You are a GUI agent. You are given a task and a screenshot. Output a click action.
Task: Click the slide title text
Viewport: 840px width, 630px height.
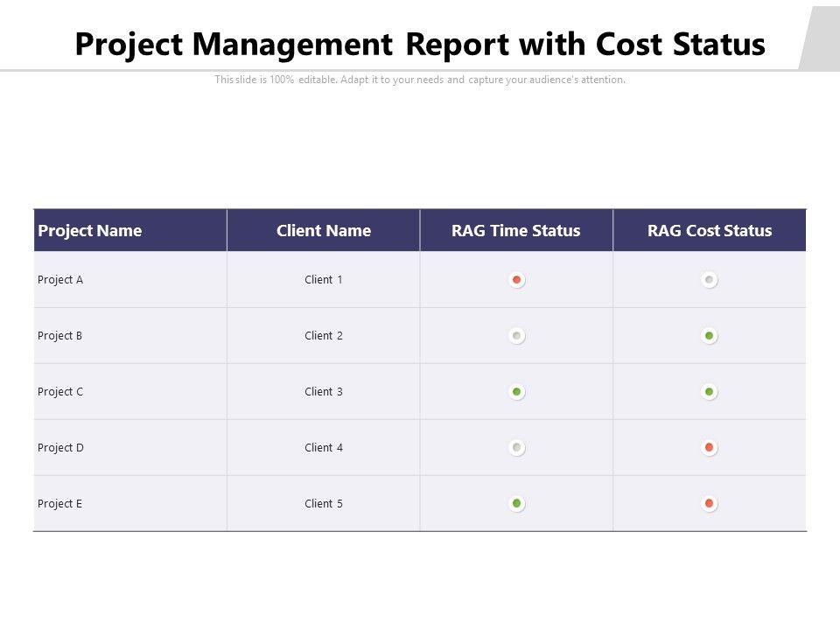pos(420,44)
